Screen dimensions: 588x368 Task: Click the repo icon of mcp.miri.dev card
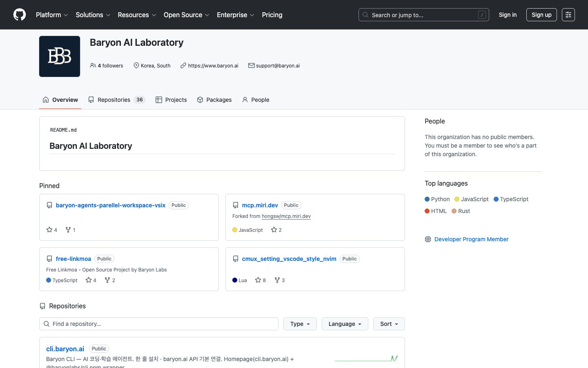(236, 205)
